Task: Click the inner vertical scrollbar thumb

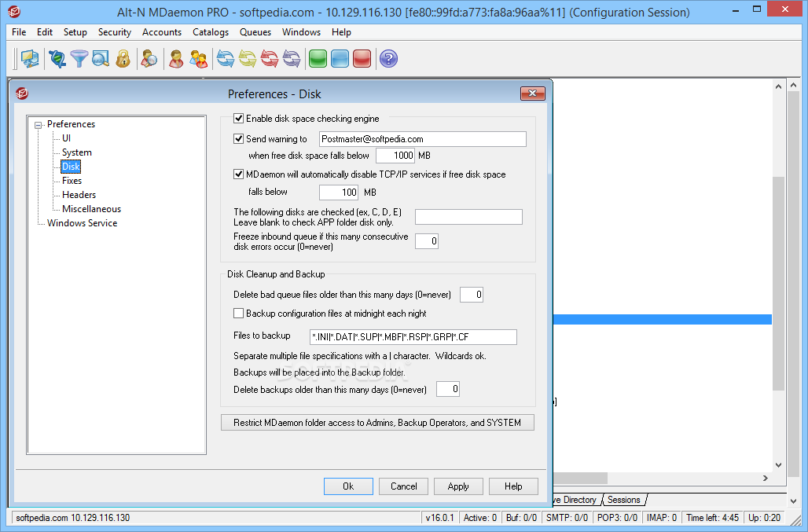Action: (x=778, y=283)
